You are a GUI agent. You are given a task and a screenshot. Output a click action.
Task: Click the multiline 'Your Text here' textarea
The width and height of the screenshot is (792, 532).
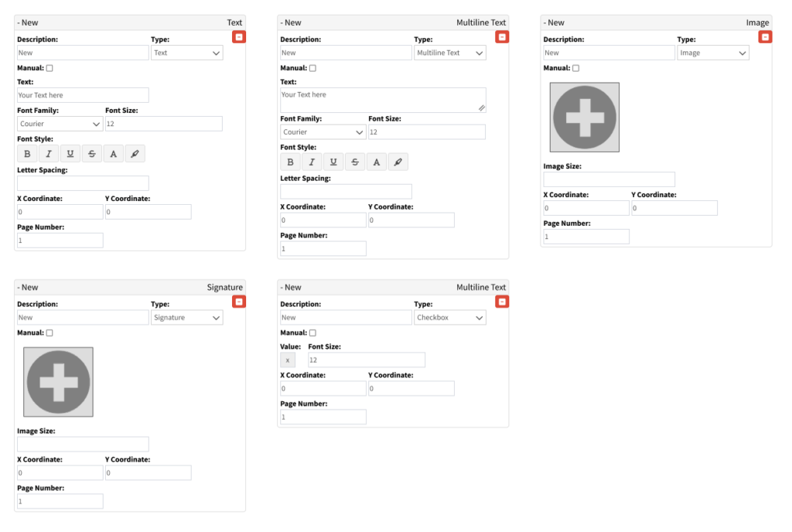pyautogui.click(x=384, y=100)
